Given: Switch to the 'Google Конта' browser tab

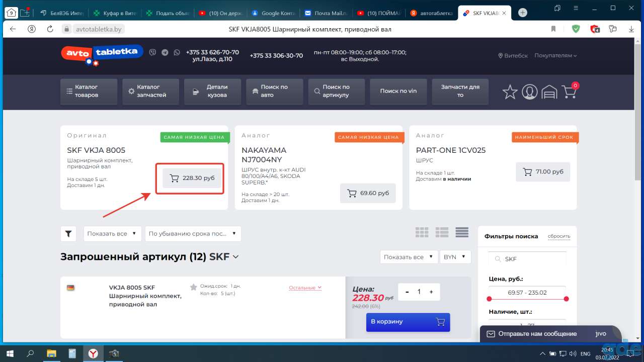Looking at the screenshot, I should pyautogui.click(x=273, y=13).
